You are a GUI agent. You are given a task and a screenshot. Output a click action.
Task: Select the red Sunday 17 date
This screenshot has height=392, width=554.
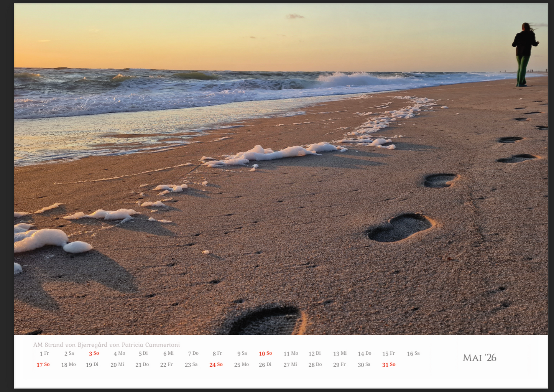pos(43,365)
